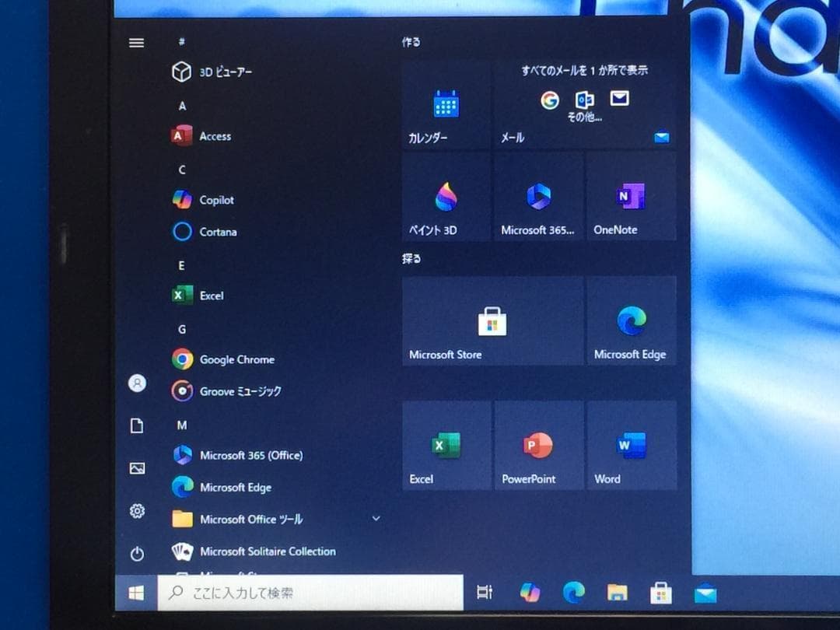Open the OneNote tile

click(631, 197)
